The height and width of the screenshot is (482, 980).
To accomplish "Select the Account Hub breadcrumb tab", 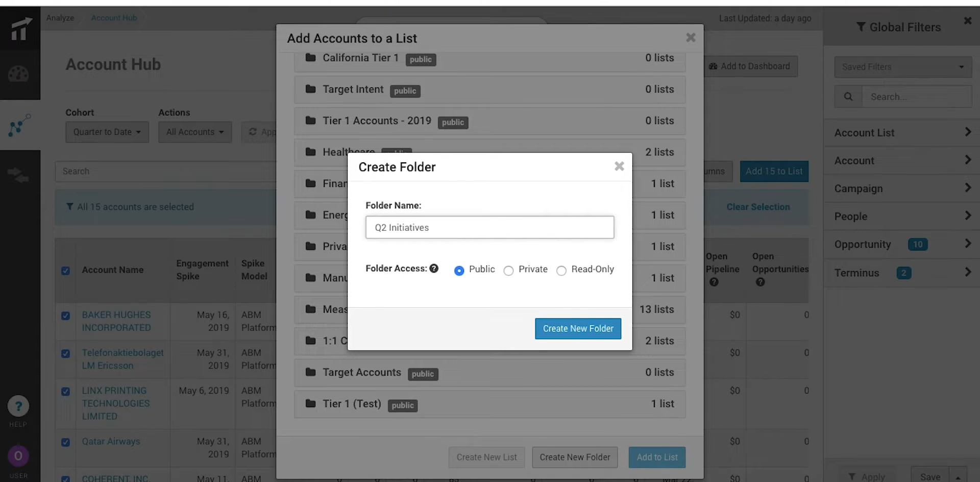I will (114, 17).
